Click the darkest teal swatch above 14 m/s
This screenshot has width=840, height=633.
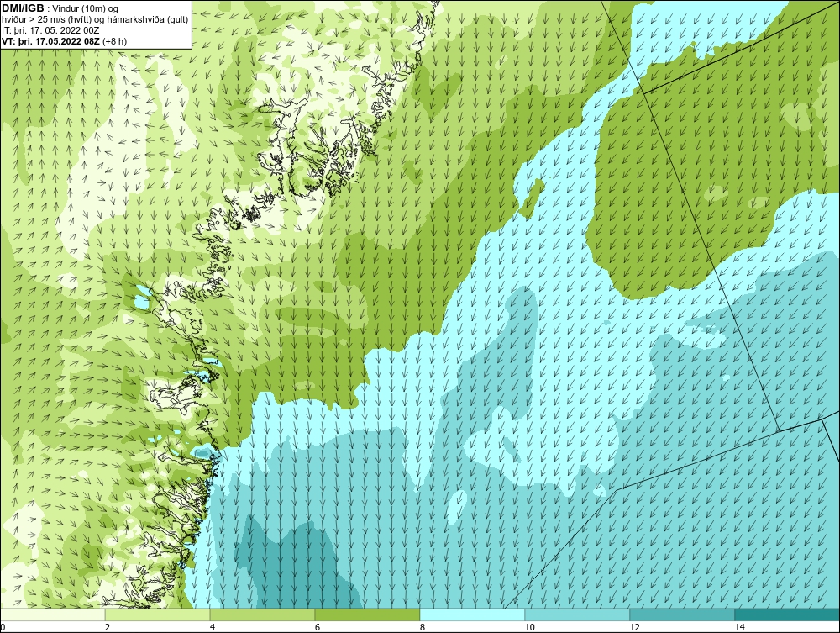click(x=788, y=615)
